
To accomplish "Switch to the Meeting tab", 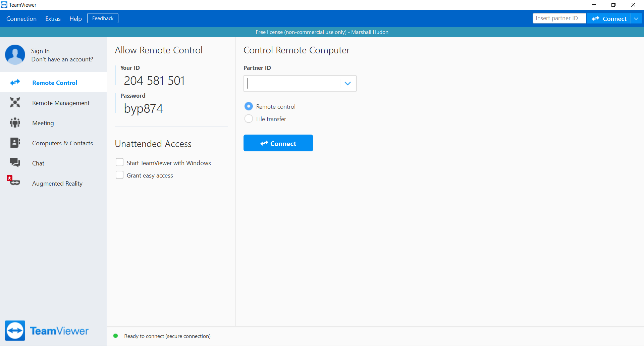I will (54, 123).
